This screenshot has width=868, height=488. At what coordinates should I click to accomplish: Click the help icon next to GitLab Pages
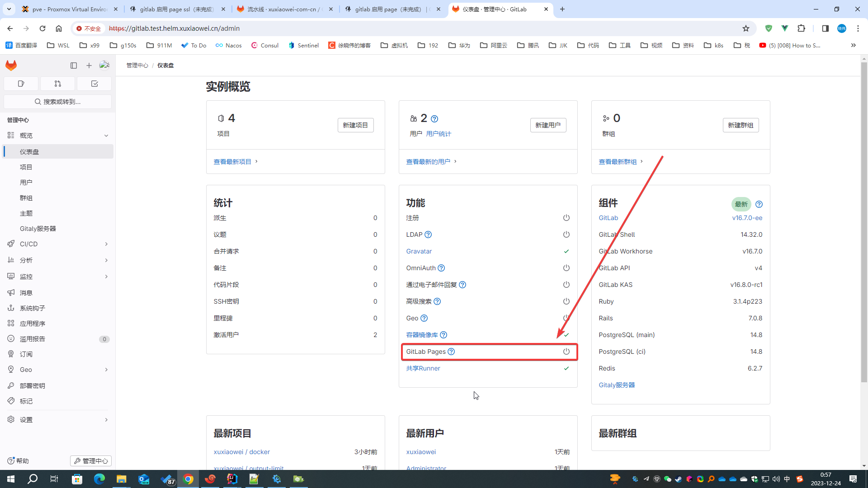click(451, 352)
